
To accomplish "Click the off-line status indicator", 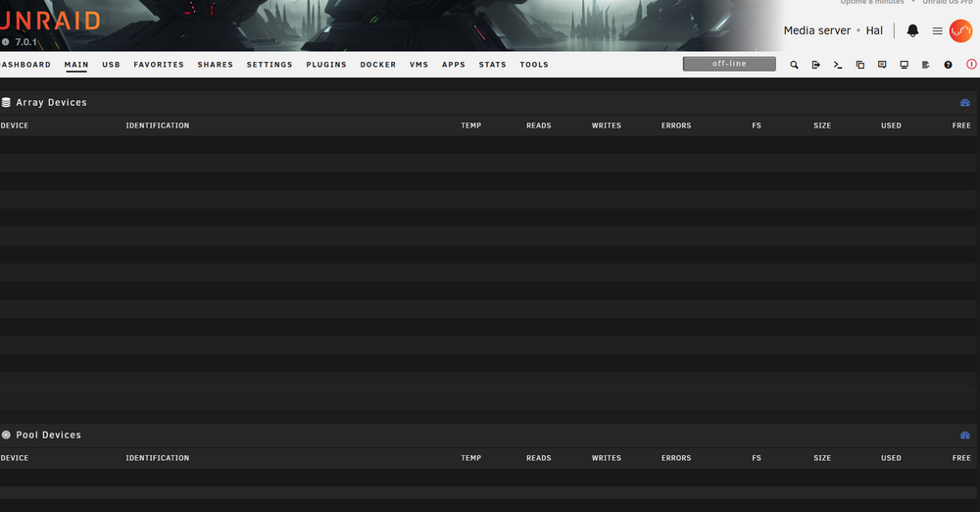I will pyautogui.click(x=729, y=64).
